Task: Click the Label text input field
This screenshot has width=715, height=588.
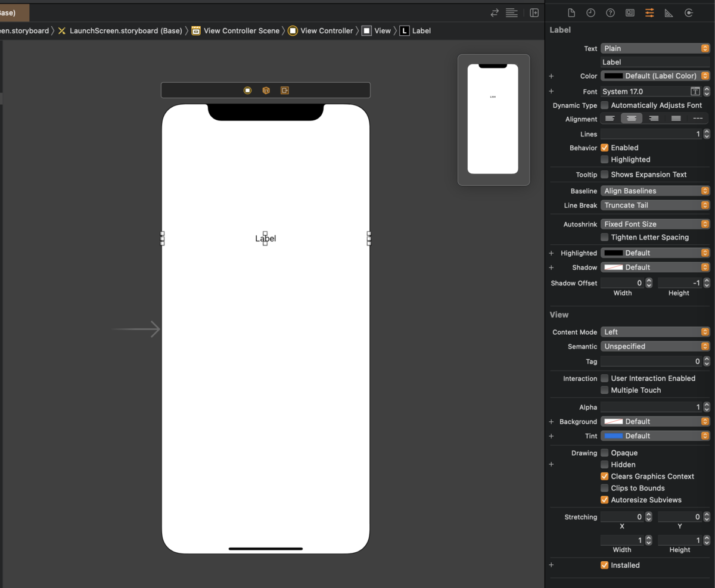Action: [655, 62]
